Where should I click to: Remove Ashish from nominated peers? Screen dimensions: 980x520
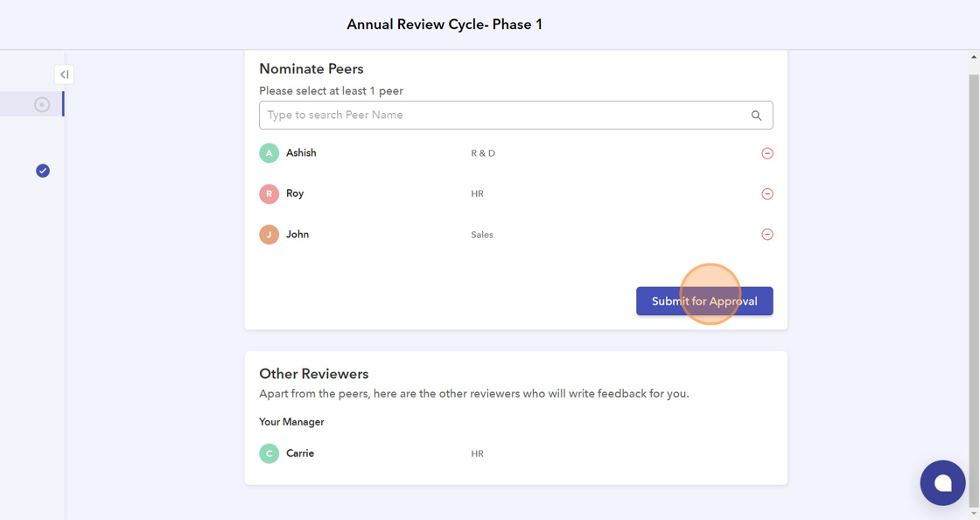[767, 153]
